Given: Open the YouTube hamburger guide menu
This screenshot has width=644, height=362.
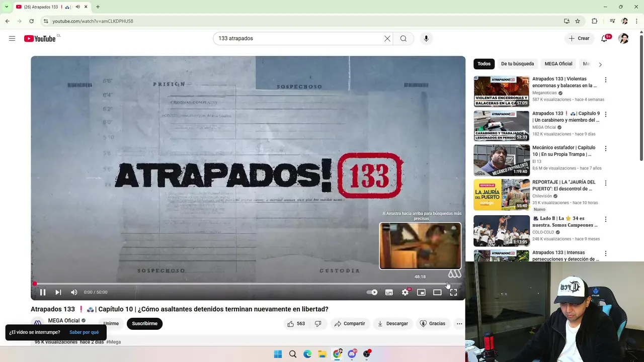Looking at the screenshot, I should pyautogui.click(x=12, y=38).
